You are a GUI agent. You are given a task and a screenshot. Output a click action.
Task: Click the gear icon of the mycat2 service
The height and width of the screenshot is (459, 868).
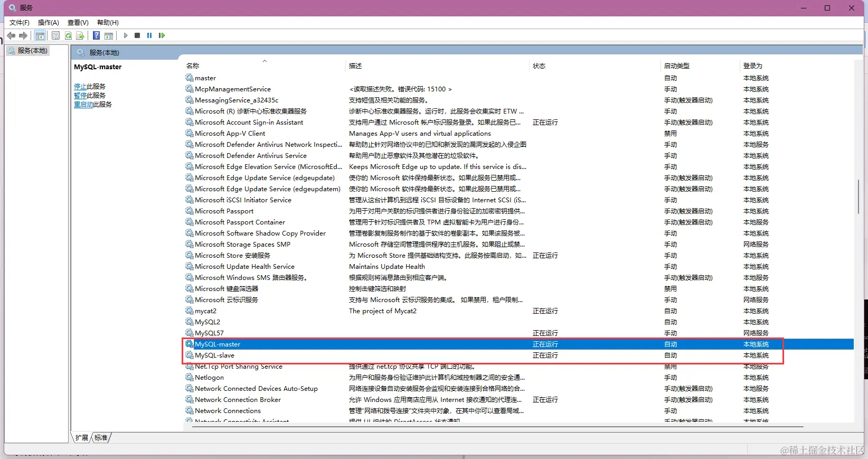[x=190, y=311]
